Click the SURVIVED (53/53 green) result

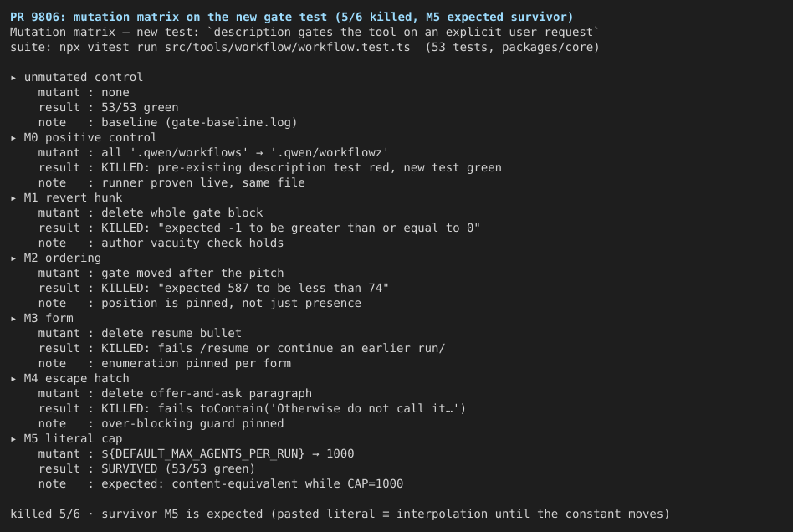coord(178,468)
